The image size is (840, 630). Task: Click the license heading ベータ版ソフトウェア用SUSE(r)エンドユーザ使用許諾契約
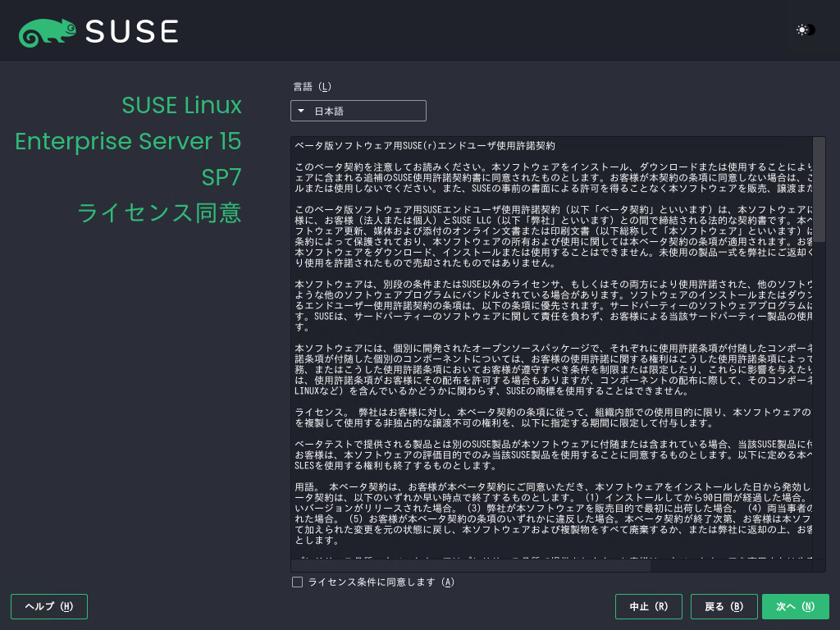[425, 146]
